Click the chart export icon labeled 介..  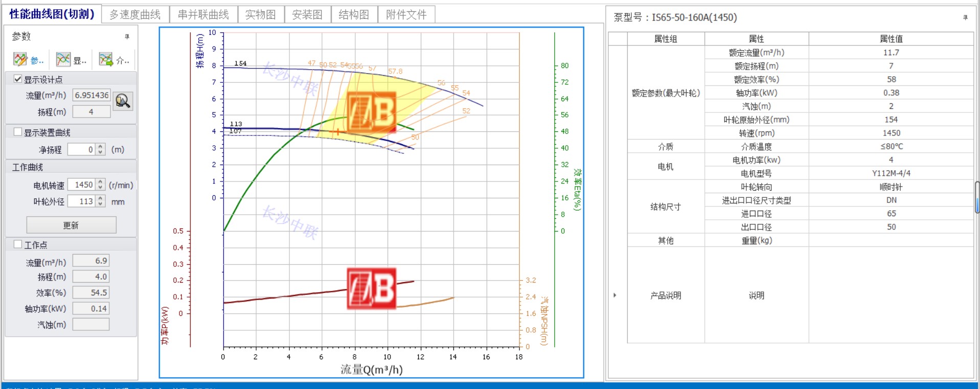tap(106, 60)
